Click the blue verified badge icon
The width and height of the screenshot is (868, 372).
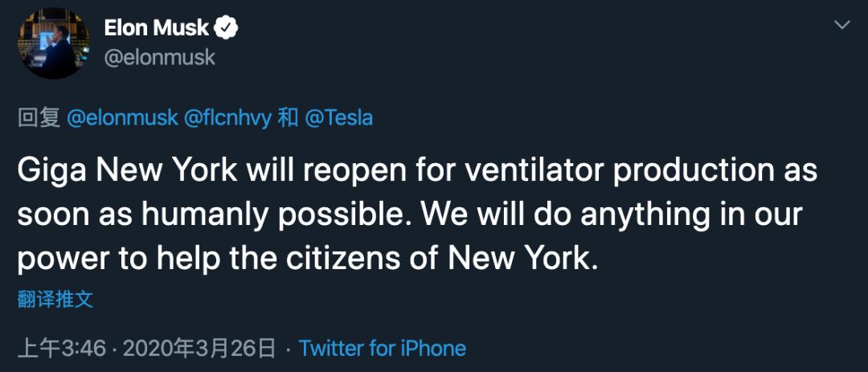click(226, 28)
